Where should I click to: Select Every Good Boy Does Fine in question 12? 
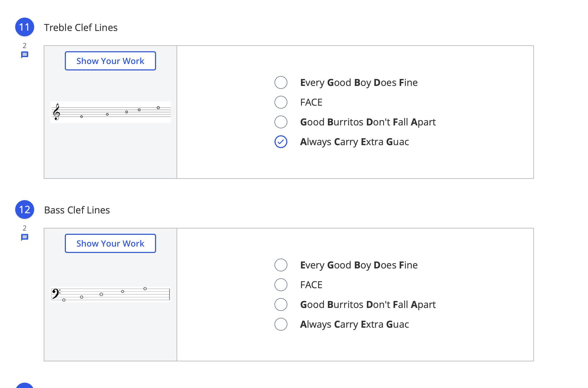281,265
